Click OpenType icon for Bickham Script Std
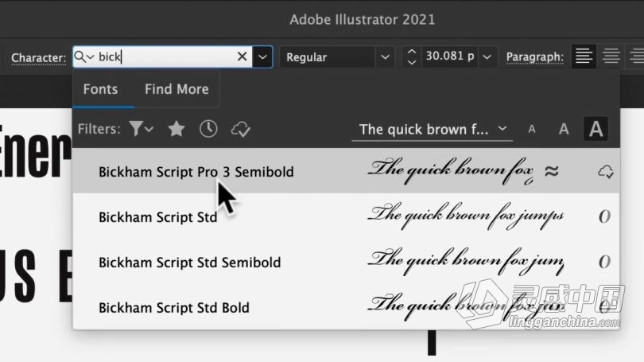Image resolution: width=644 pixels, height=362 pixels. pos(604,216)
